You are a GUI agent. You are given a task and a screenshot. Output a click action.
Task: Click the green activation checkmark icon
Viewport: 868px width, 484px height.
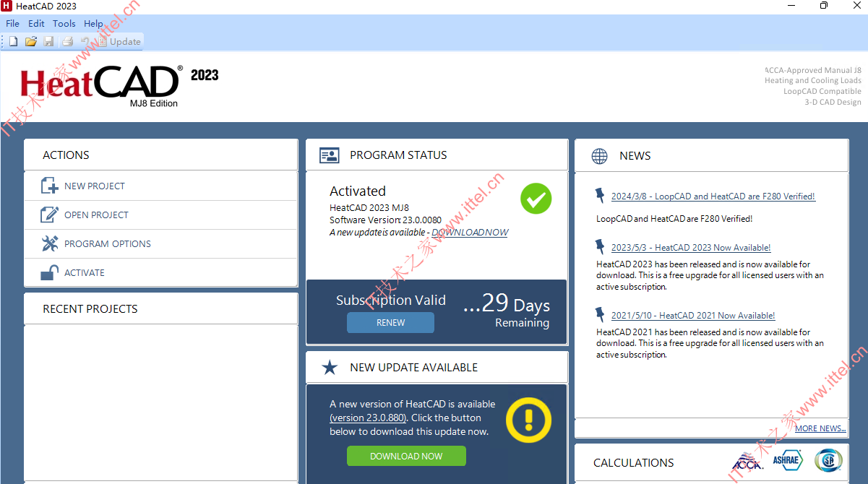[x=536, y=198]
